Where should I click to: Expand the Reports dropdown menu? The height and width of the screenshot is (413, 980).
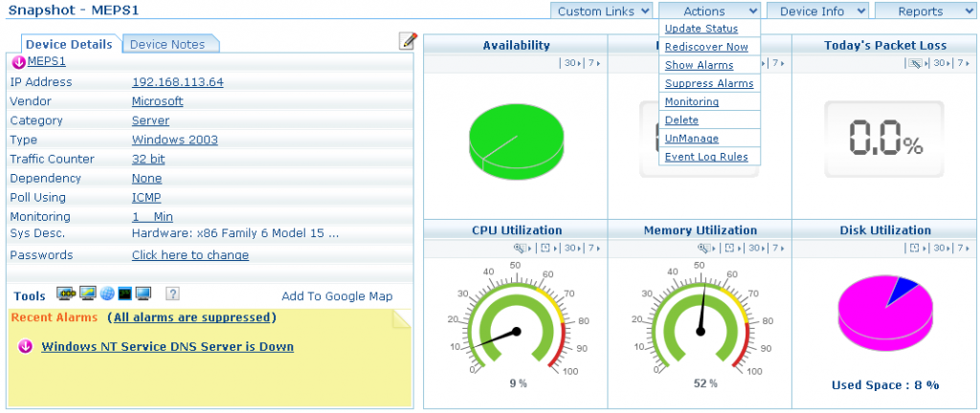point(923,11)
